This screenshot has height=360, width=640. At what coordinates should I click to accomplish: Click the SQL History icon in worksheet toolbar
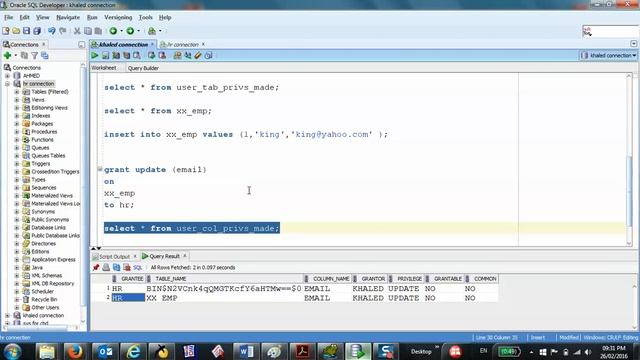(209, 56)
